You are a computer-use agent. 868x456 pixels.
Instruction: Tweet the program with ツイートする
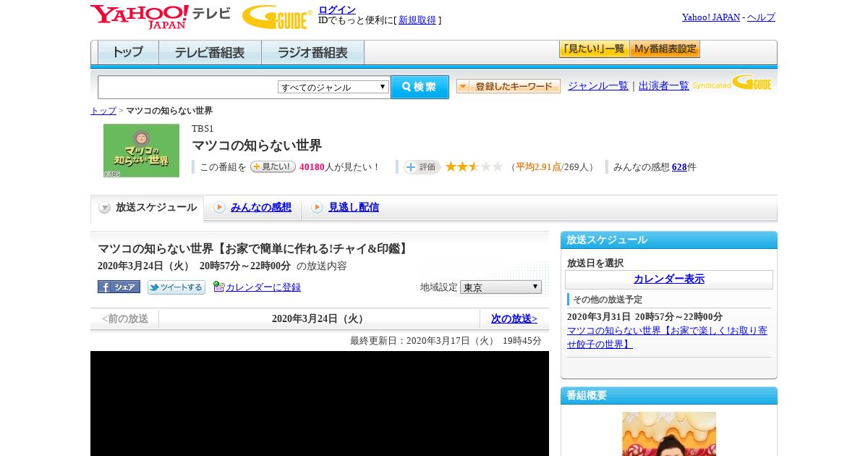(x=176, y=287)
